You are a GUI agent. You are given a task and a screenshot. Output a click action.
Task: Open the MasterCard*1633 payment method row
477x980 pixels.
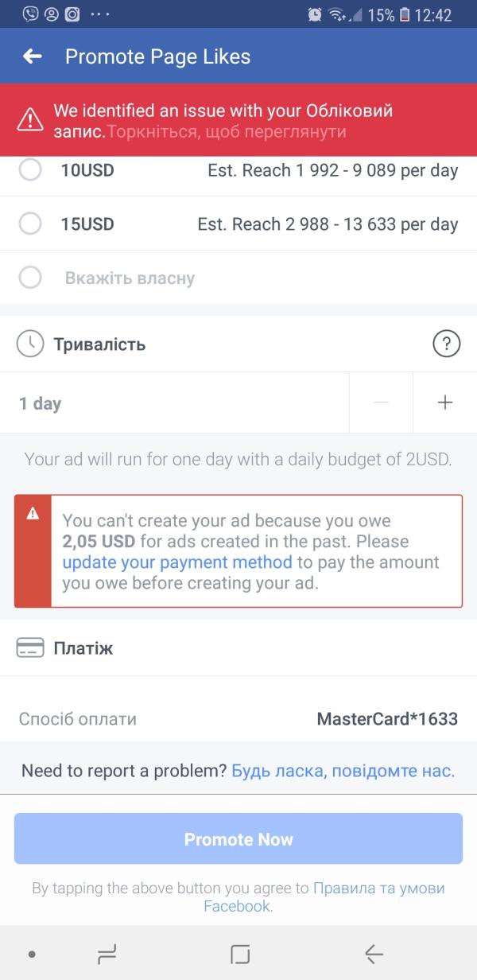(238, 719)
